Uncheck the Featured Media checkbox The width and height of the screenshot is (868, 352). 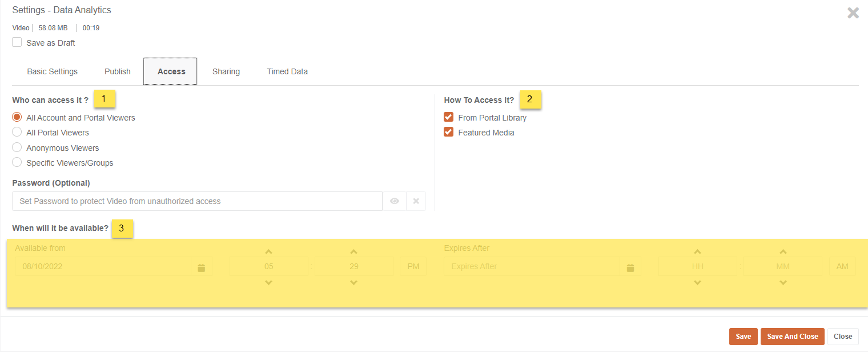(449, 132)
